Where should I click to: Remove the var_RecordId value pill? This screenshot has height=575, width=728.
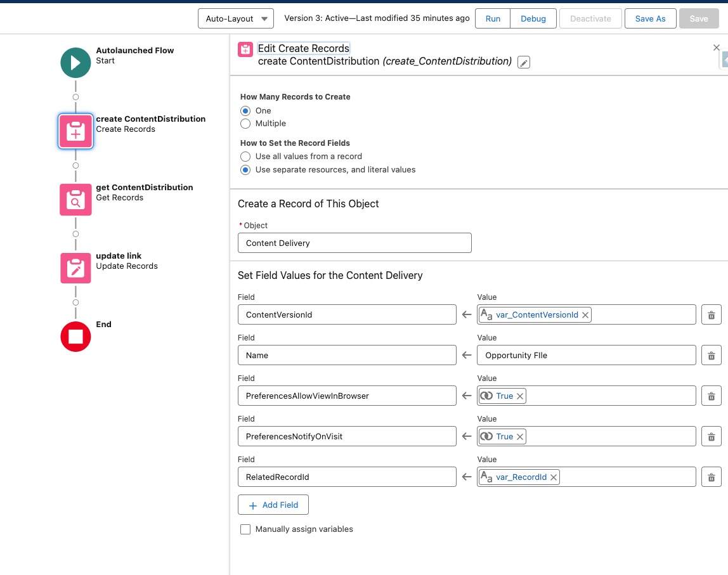pos(554,477)
